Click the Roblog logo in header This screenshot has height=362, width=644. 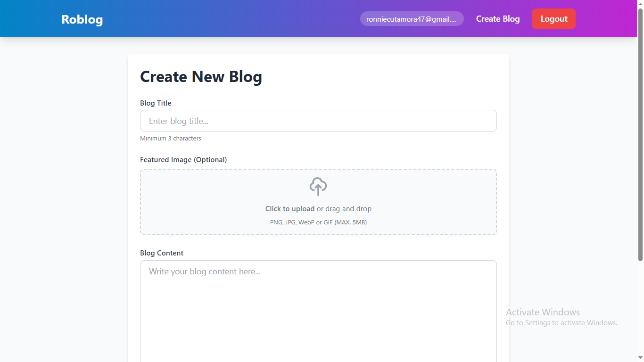[x=82, y=19]
